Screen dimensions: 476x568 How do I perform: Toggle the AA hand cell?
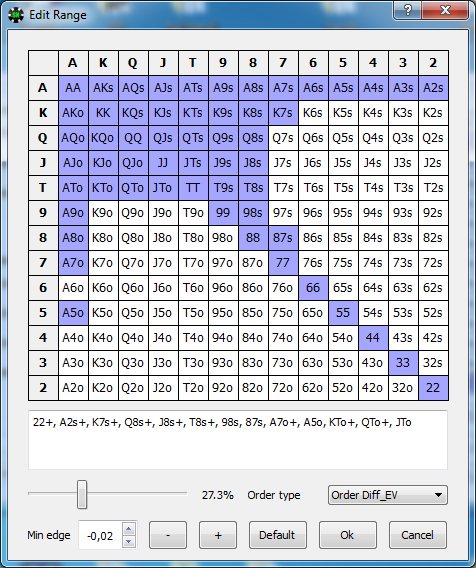point(73,88)
